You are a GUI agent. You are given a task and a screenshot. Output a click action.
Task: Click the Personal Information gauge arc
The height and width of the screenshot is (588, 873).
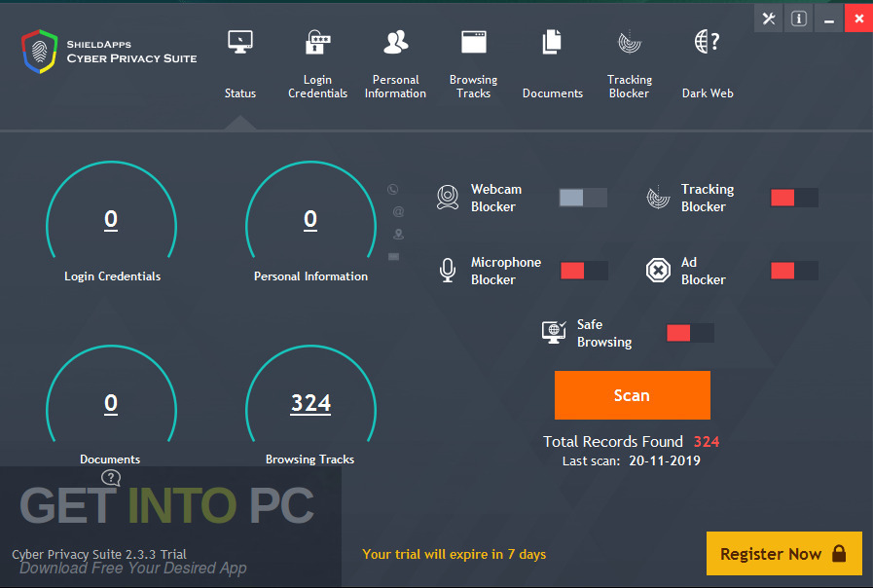[x=310, y=209]
